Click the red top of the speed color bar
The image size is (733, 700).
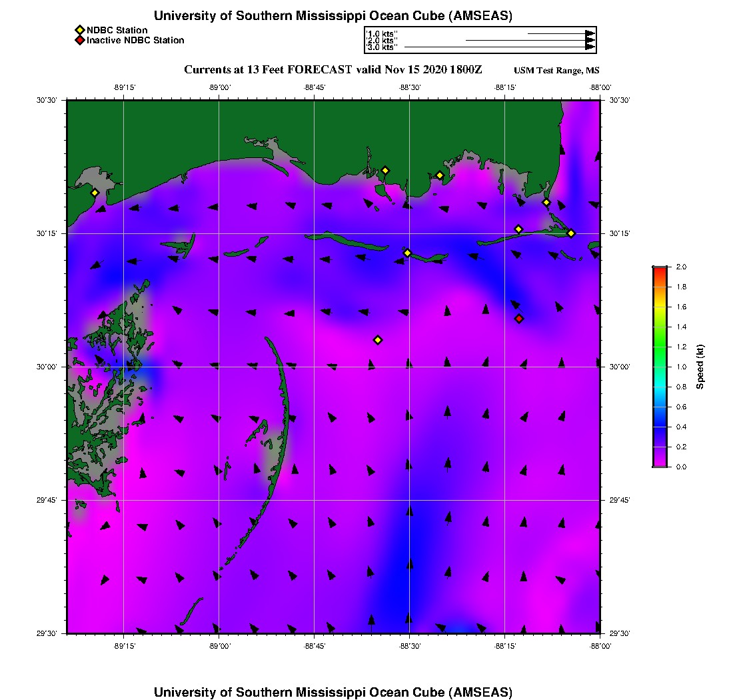659,269
